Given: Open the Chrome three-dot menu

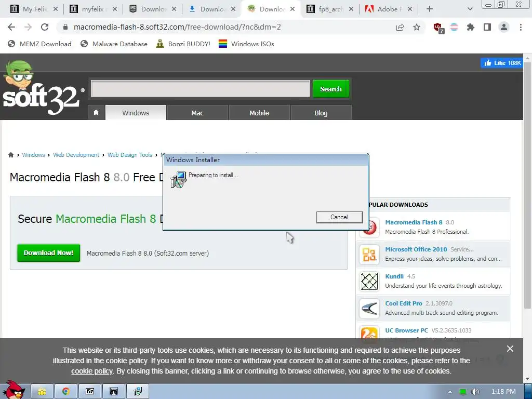Looking at the screenshot, I should pos(521,27).
